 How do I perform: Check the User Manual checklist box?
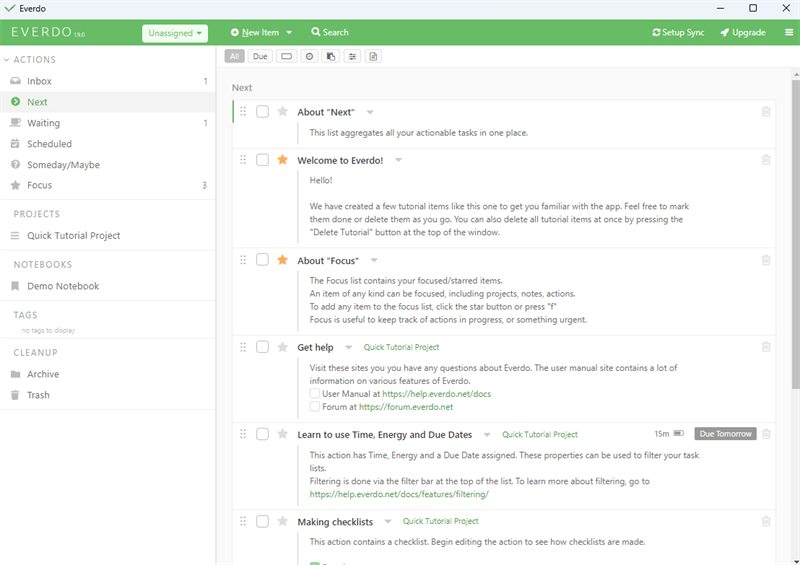pyautogui.click(x=315, y=393)
